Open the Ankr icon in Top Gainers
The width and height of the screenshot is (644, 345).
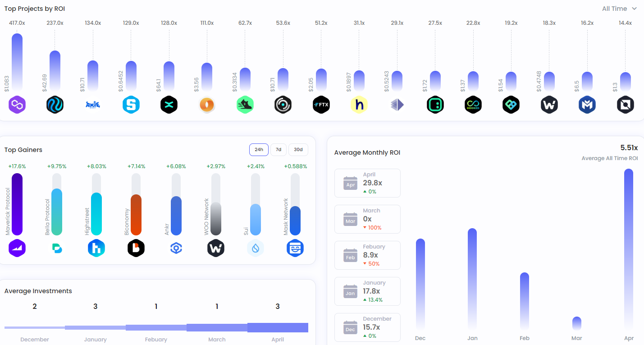point(176,248)
